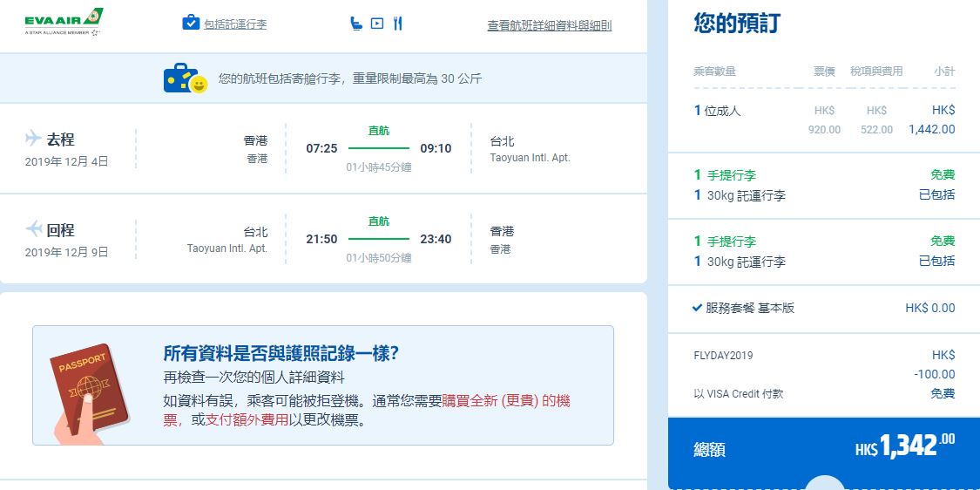980x490 pixels.
Task: Click the smiling luggage icon in baggage banner
Action: pyautogui.click(x=186, y=78)
